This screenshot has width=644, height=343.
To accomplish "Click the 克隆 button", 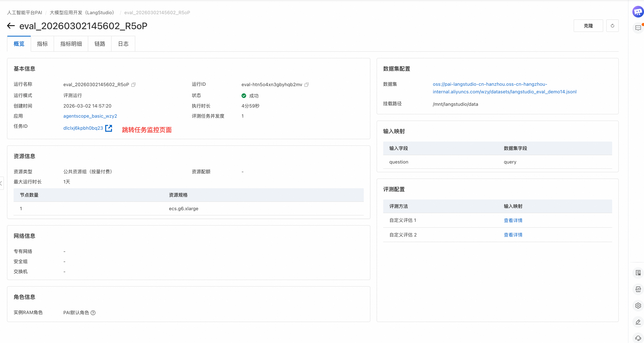I will 588,26.
